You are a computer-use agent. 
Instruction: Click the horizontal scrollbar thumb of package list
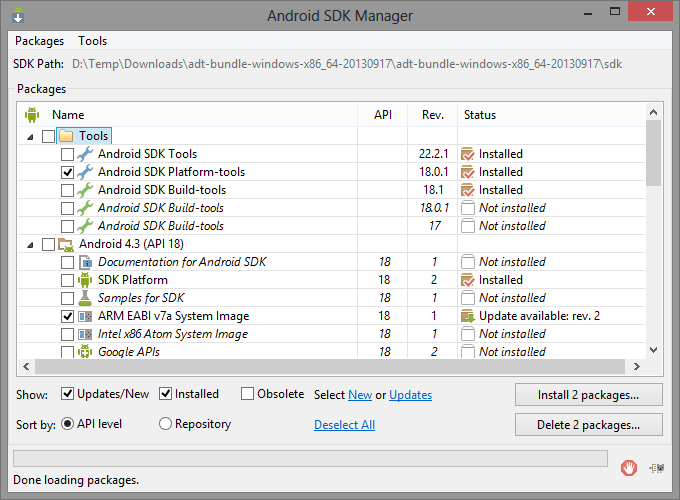tap(330, 366)
